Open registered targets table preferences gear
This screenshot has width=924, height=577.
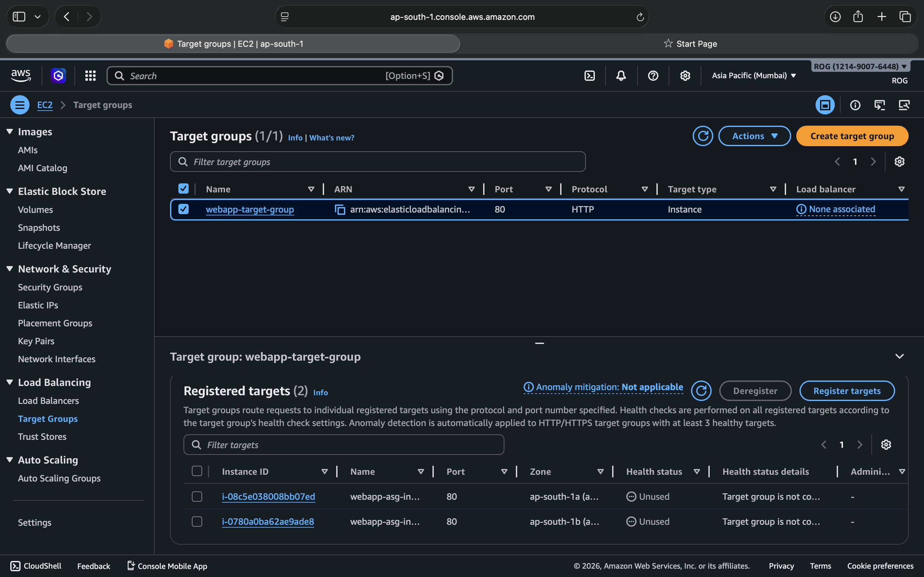(x=886, y=445)
